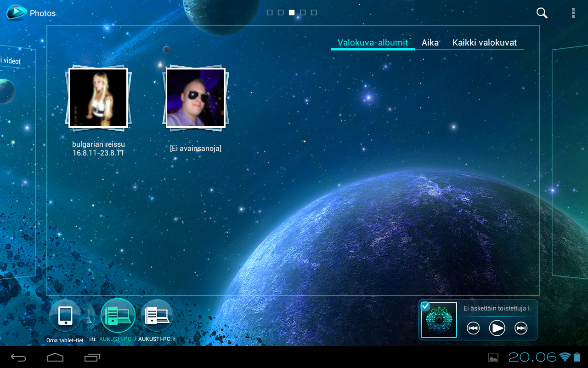Toggle the checkmark on the music disc
This screenshot has width=588, height=368.
tap(425, 306)
